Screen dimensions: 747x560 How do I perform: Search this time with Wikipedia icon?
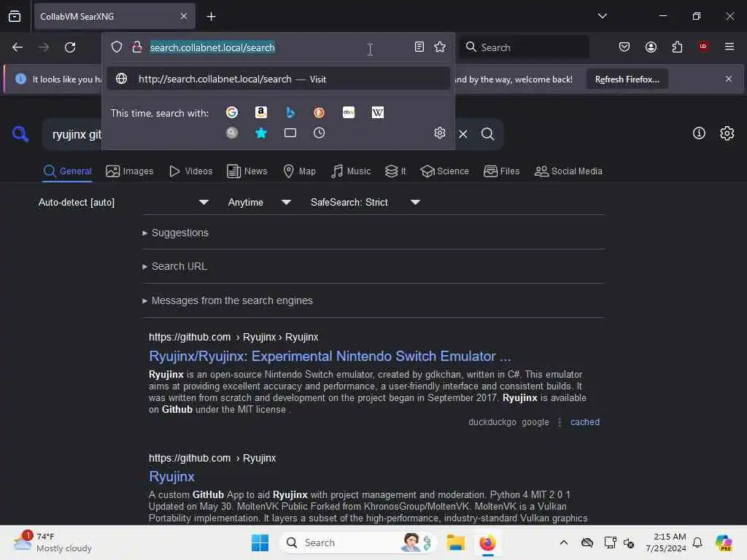click(378, 112)
